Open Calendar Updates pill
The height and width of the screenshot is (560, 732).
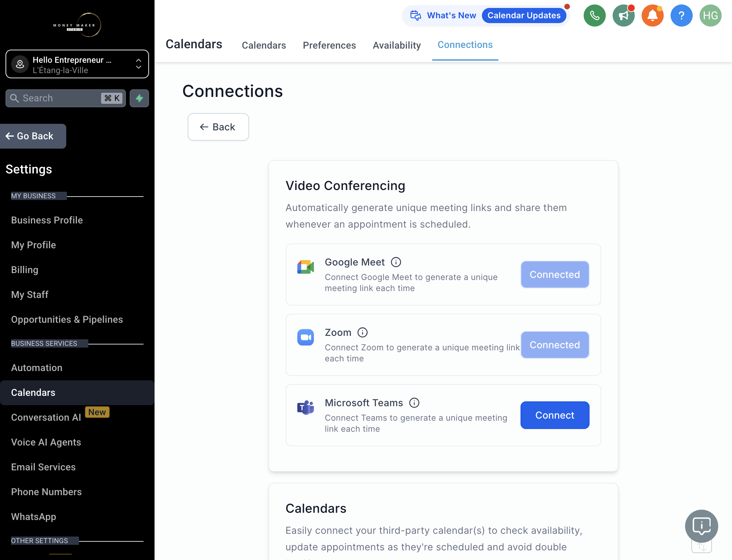pos(524,16)
